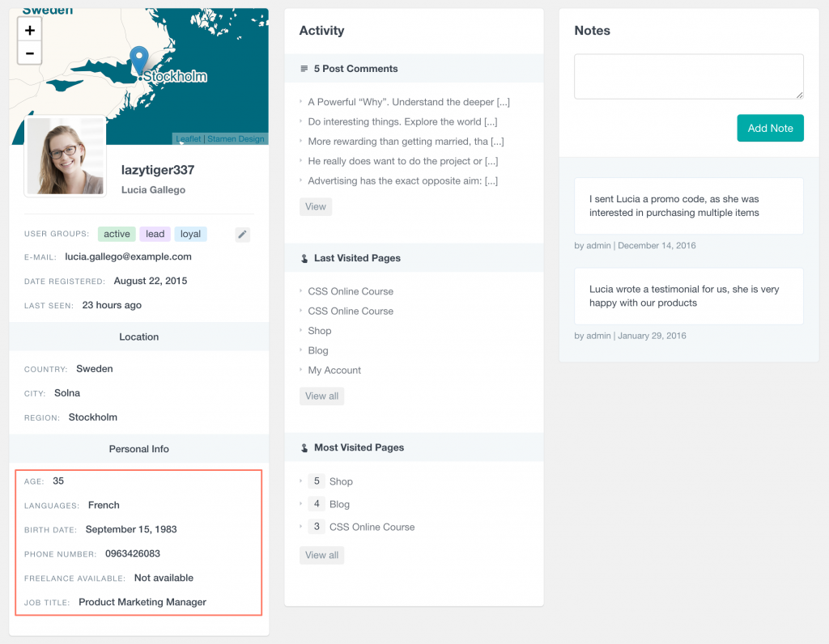Click the visit count badge next to Shop

coord(317,481)
